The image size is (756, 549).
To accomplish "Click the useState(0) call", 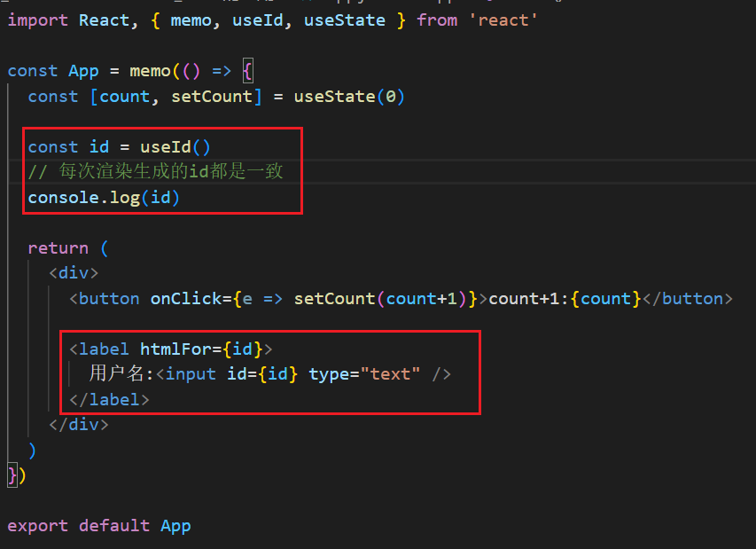I will 349,97.
